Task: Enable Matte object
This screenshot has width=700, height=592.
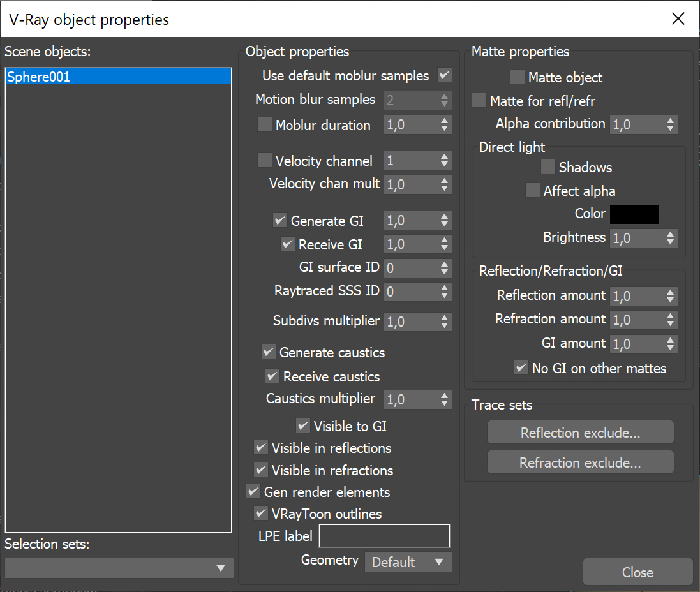Action: [x=517, y=77]
